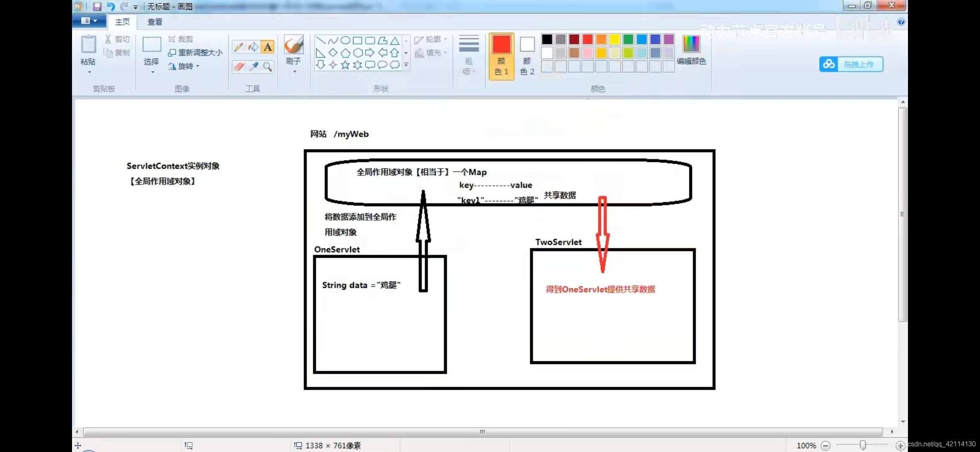The width and height of the screenshot is (980, 452).
Task: Select the Color picker eyedropper tool
Action: 253,67
